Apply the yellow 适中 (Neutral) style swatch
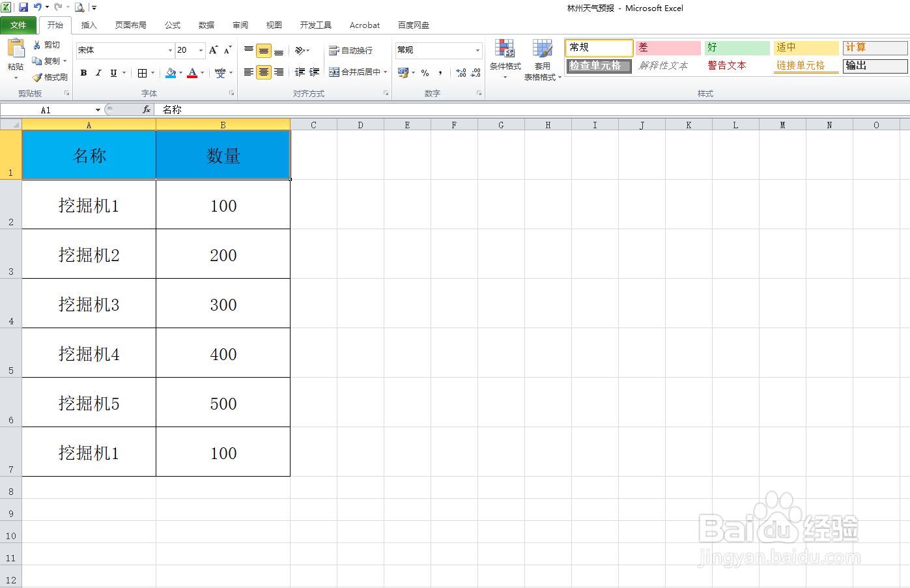This screenshot has height=588, width=910. pos(806,48)
